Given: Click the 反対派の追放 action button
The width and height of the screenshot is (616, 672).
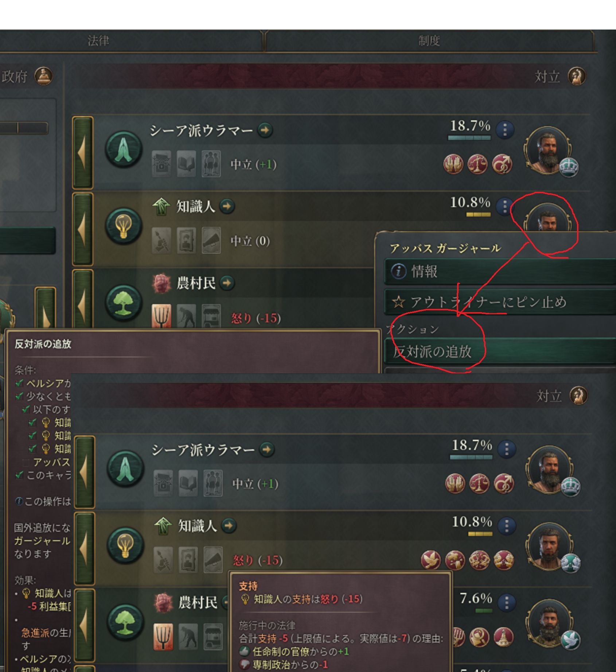Looking at the screenshot, I should pyautogui.click(x=500, y=351).
